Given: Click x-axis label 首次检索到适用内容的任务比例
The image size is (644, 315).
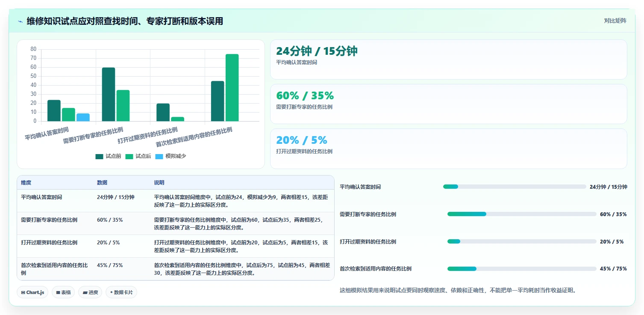Looking at the screenshot, I should tap(194, 137).
